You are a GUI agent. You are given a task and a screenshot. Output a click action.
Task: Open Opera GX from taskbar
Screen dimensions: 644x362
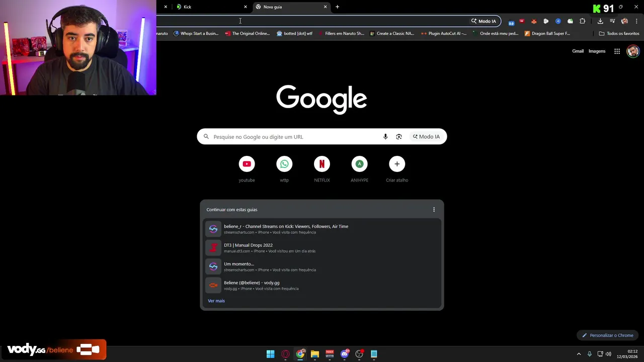pyautogui.click(x=285, y=354)
